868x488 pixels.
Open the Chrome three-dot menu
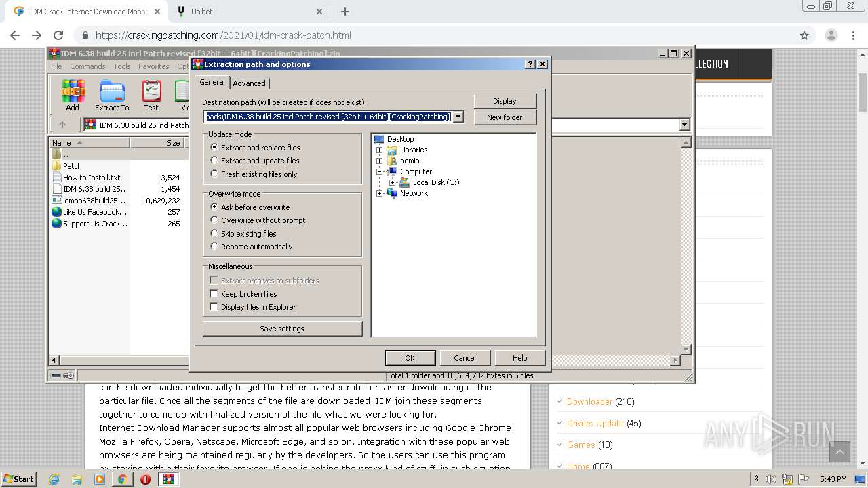coord(854,35)
